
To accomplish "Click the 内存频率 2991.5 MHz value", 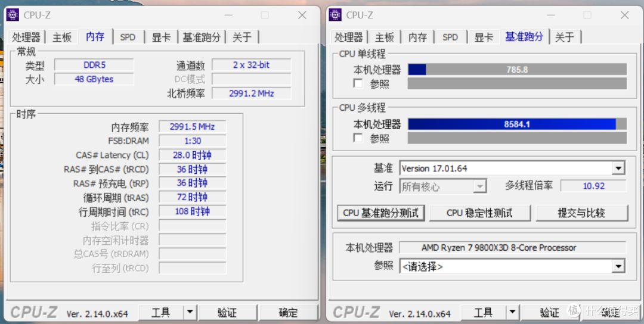I will click(x=192, y=127).
